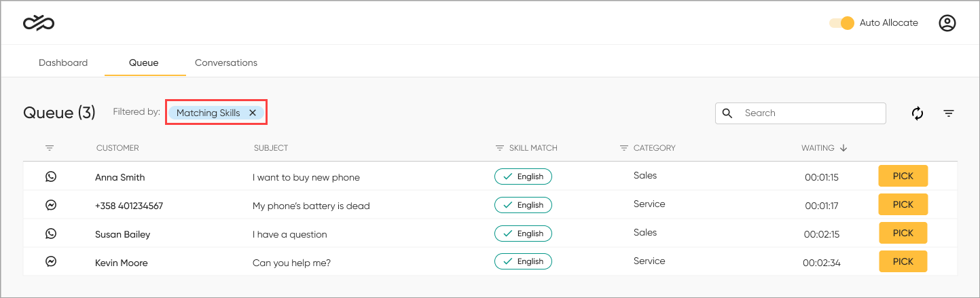Click the English skill tag for Kevin Moore
This screenshot has width=980, height=298.
[523, 261]
